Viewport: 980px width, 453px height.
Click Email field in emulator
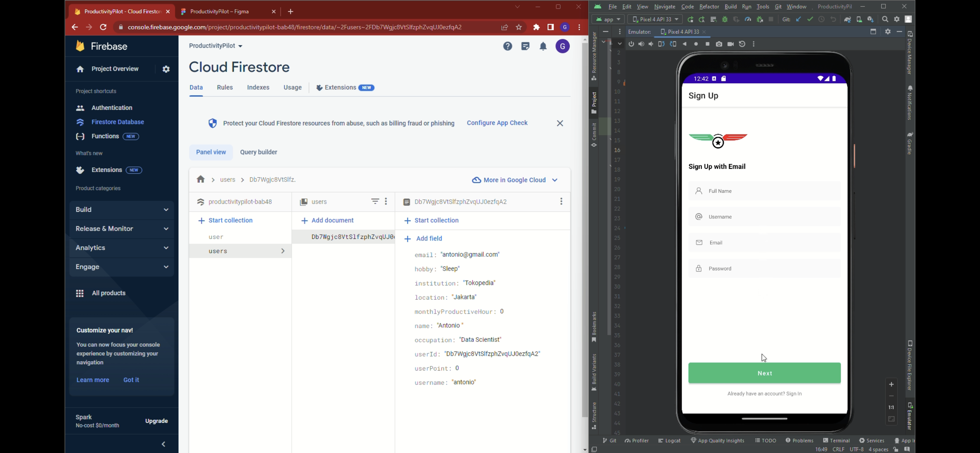tap(764, 243)
